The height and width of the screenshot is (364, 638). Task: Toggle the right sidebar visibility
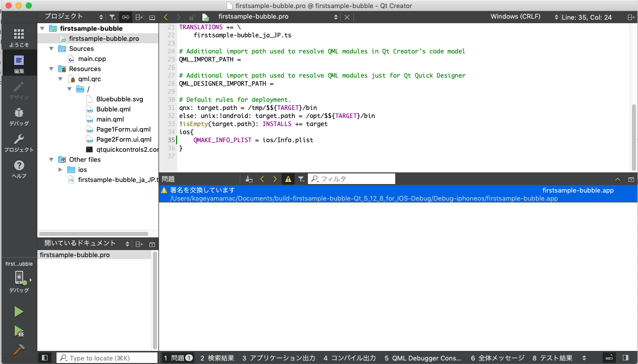coord(626,358)
